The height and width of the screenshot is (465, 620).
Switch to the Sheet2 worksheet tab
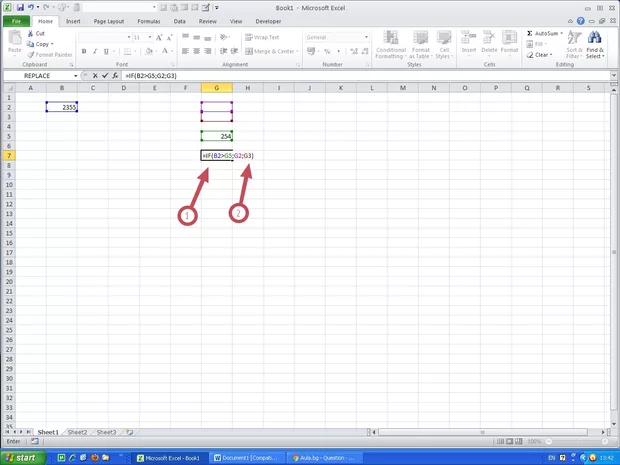click(x=77, y=432)
